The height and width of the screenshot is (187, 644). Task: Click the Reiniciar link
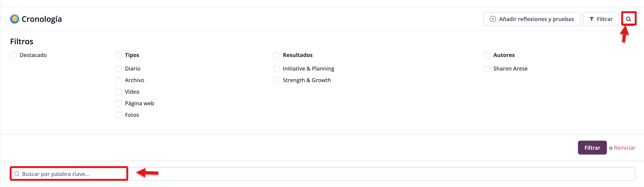pyautogui.click(x=624, y=148)
